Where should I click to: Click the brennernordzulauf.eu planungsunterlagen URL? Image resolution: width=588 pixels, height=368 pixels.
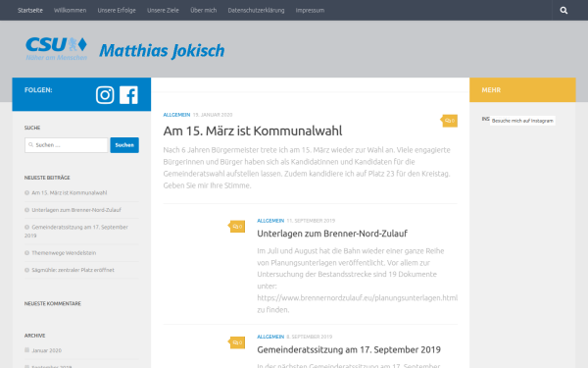click(x=358, y=297)
